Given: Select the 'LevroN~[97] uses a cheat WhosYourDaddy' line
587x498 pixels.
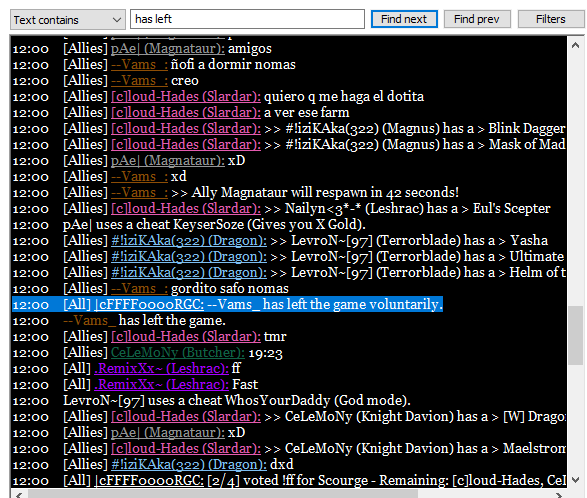Looking at the screenshot, I should coord(237,401).
